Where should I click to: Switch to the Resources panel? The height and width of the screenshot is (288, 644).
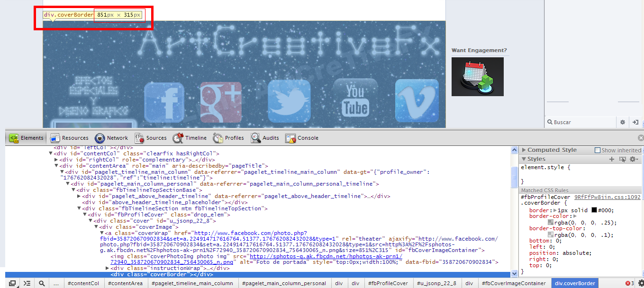(x=69, y=138)
